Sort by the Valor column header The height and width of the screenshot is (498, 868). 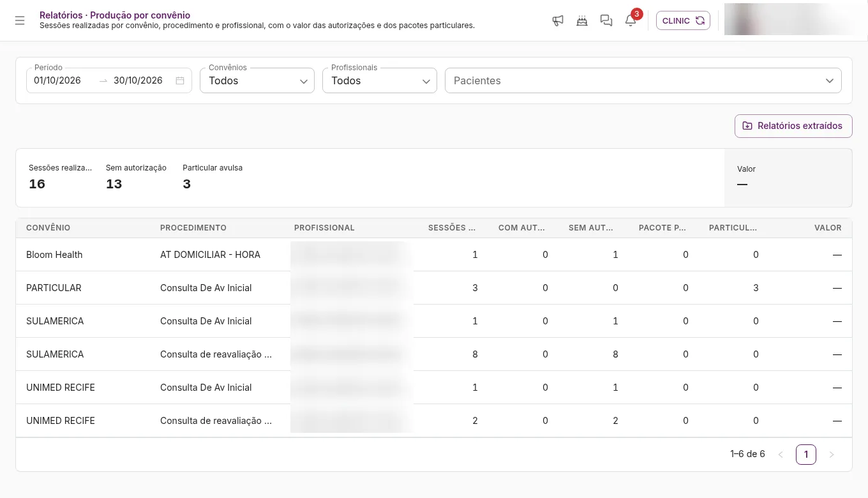pyautogui.click(x=828, y=228)
